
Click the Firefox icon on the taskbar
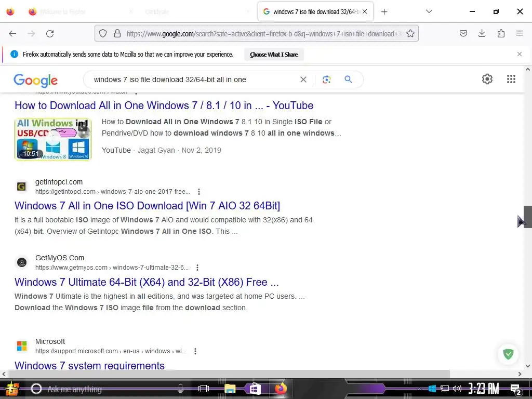pyautogui.click(x=281, y=389)
